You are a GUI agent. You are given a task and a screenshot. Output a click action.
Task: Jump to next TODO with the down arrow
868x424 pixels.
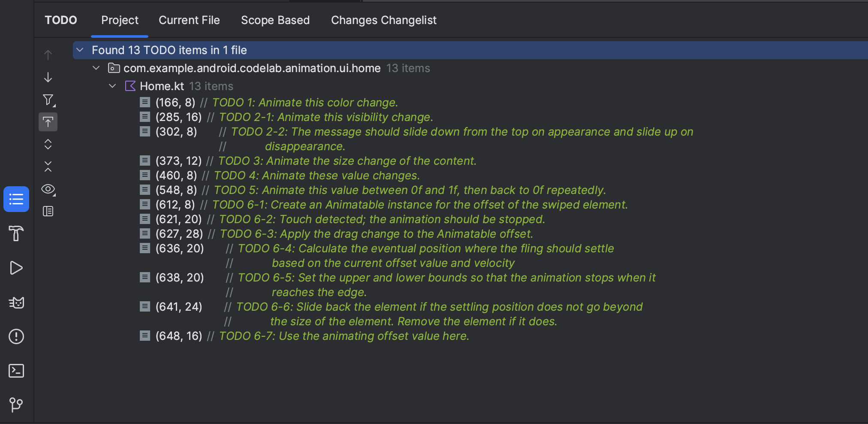(48, 77)
